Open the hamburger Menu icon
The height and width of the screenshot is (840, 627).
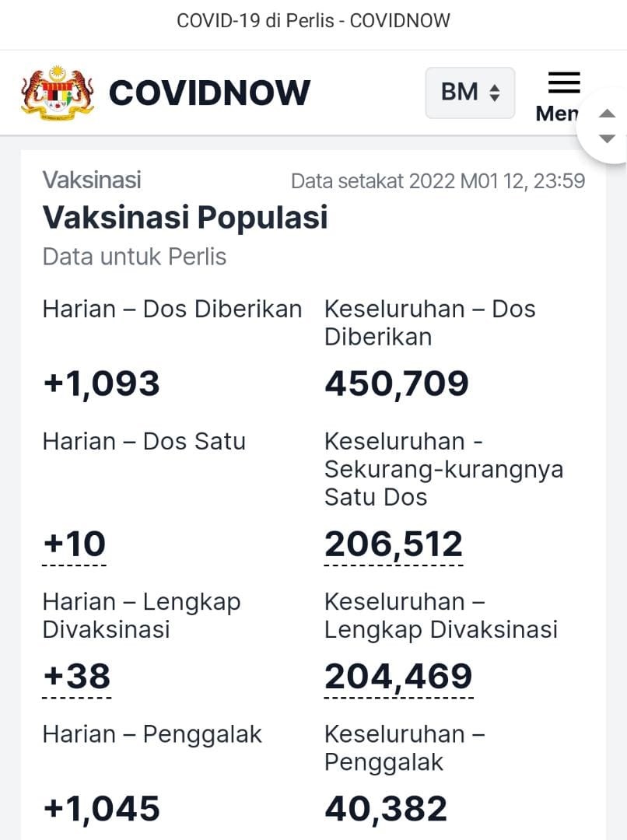(564, 83)
